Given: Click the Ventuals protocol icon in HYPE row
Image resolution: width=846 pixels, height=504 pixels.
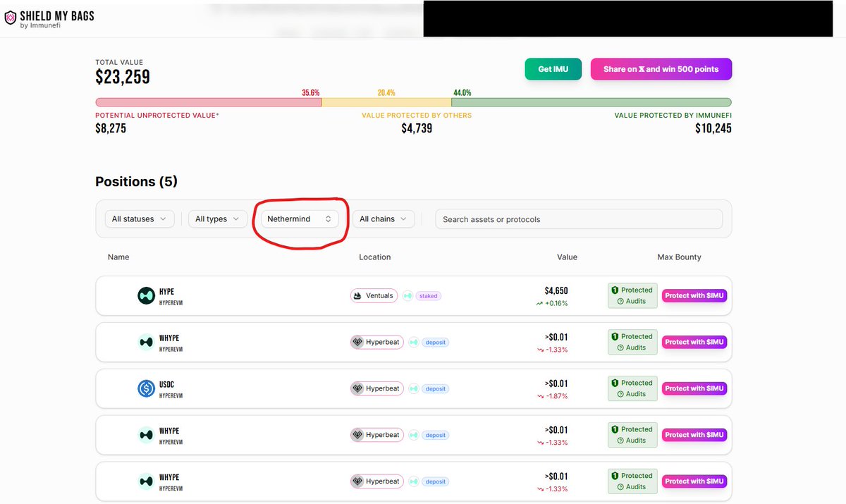Looking at the screenshot, I should (x=358, y=295).
